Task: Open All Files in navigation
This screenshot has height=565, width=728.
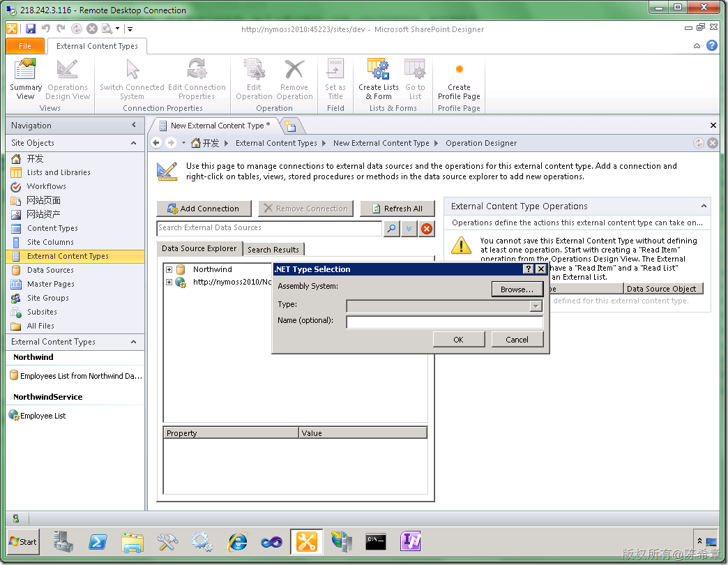Action: 40,326
